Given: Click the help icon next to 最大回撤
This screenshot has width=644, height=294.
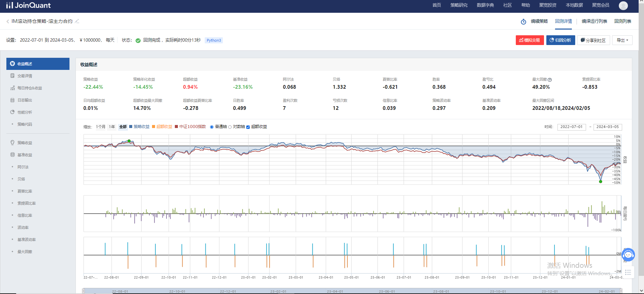Looking at the screenshot, I should [550, 80].
